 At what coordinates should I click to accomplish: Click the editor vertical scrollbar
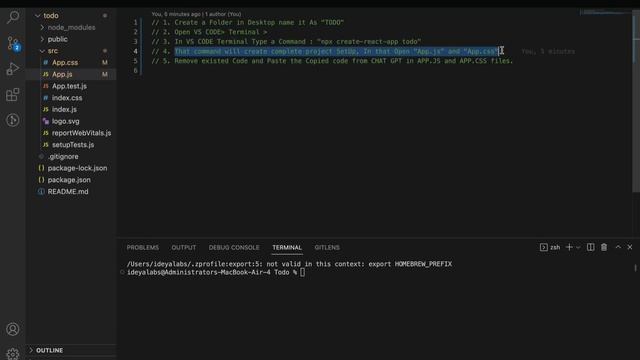pyautogui.click(x=636, y=102)
